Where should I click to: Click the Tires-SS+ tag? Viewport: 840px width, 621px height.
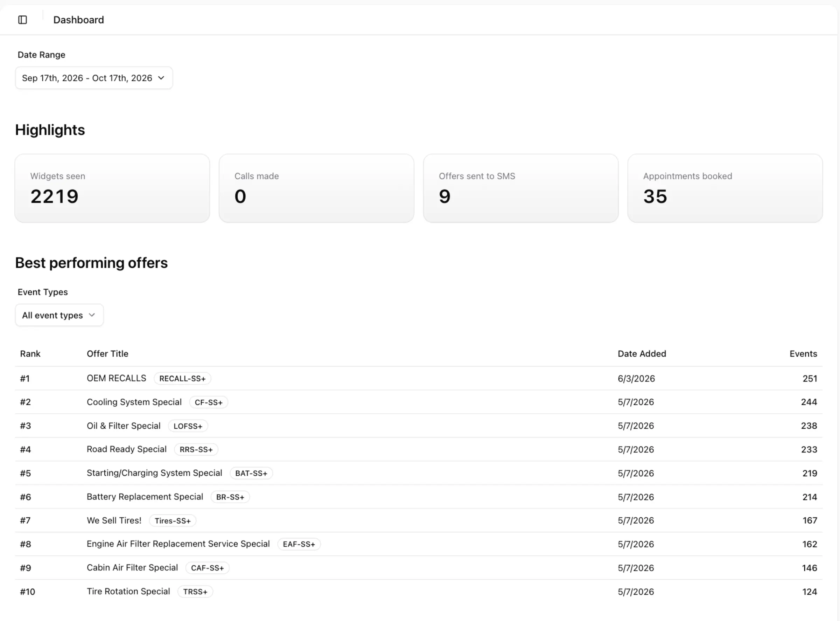tap(173, 520)
